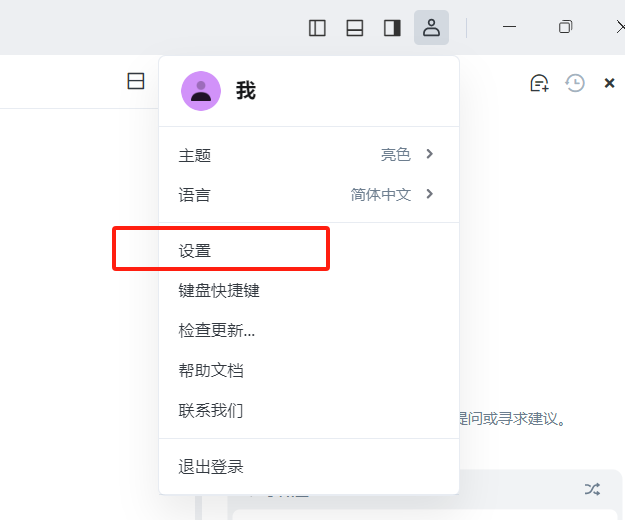Minimize the application window

point(509,27)
